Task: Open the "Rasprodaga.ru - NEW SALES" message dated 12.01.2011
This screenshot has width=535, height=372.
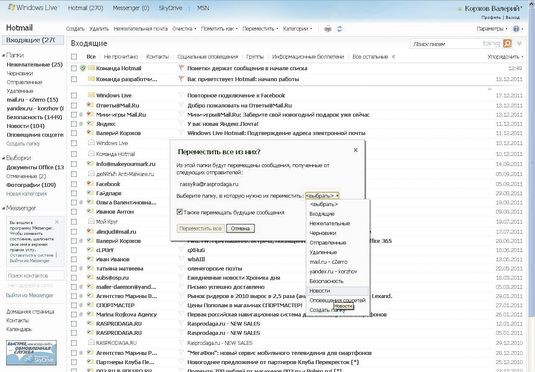Action: [x=223, y=324]
